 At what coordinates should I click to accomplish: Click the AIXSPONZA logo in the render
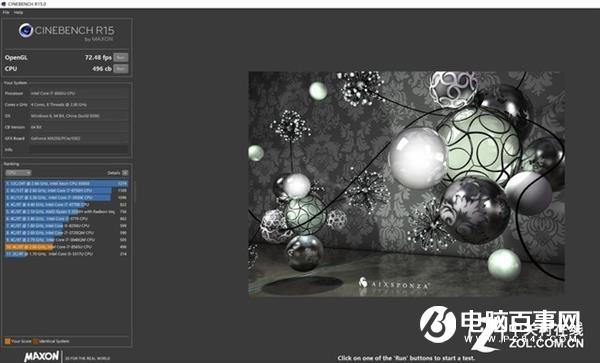[x=394, y=284]
